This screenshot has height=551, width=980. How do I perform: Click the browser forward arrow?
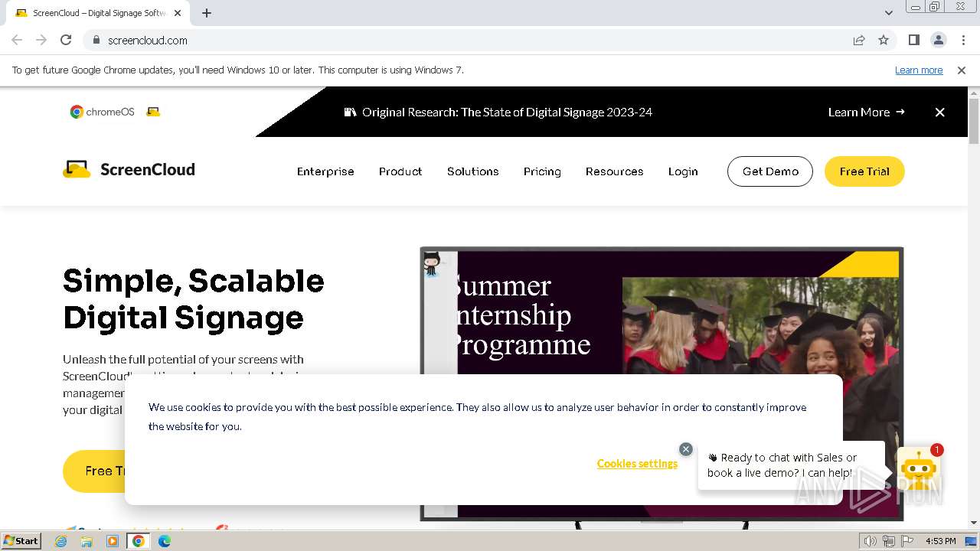[41, 40]
